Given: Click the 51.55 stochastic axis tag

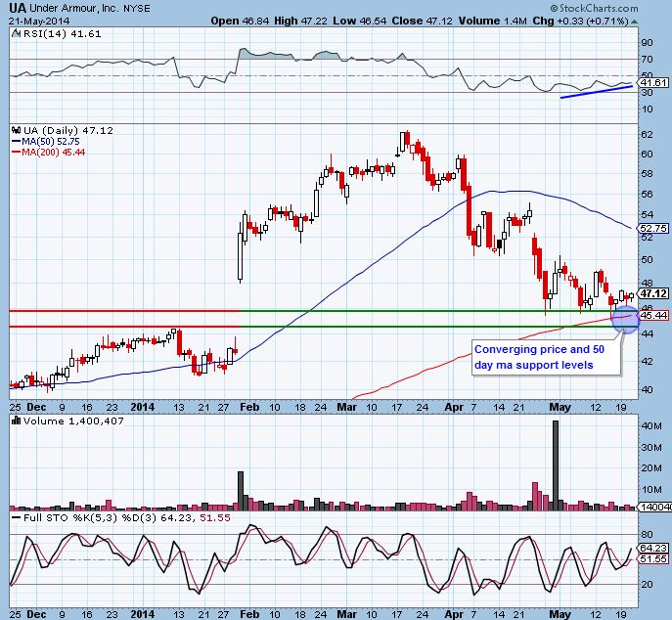Looking at the screenshot, I should (x=653, y=558).
